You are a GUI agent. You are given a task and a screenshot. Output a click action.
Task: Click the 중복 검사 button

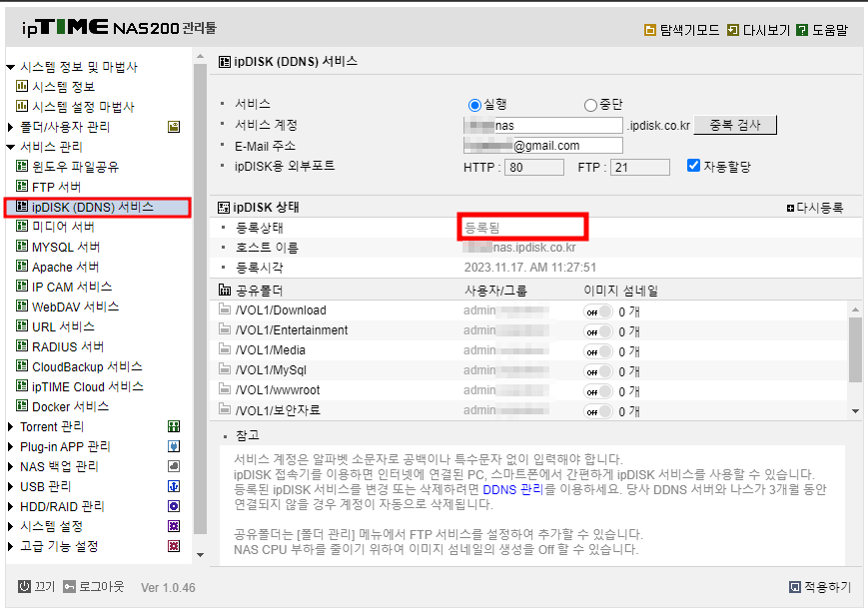(735, 125)
